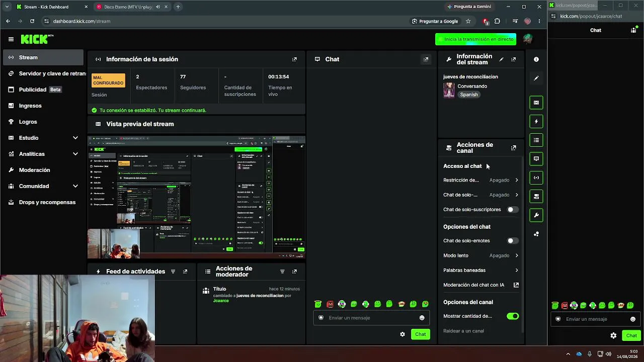Pop out the Acciones de moderador panel
This screenshot has height=362, width=644.
click(294, 271)
